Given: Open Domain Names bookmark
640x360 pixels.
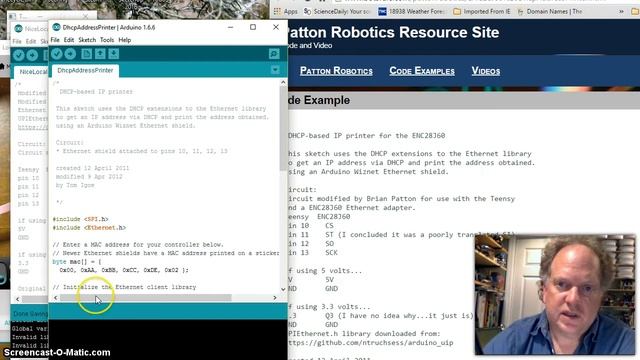Looking at the screenshot, I should point(550,11).
